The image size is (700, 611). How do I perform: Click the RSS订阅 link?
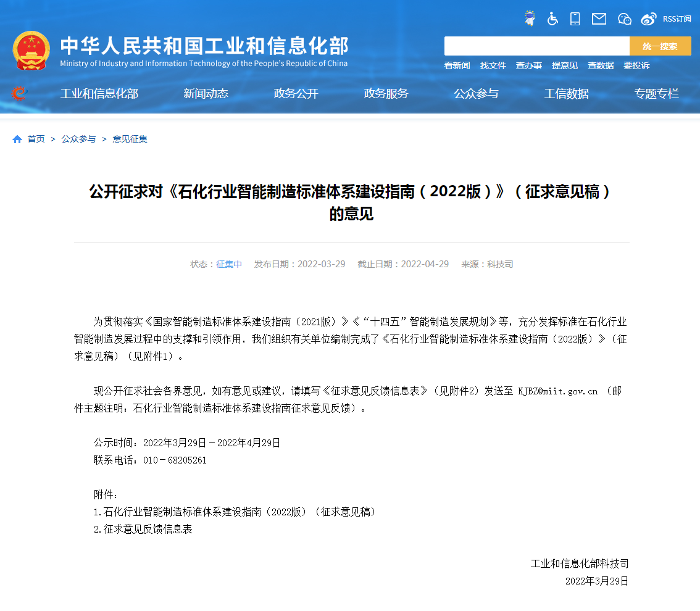coord(677,19)
